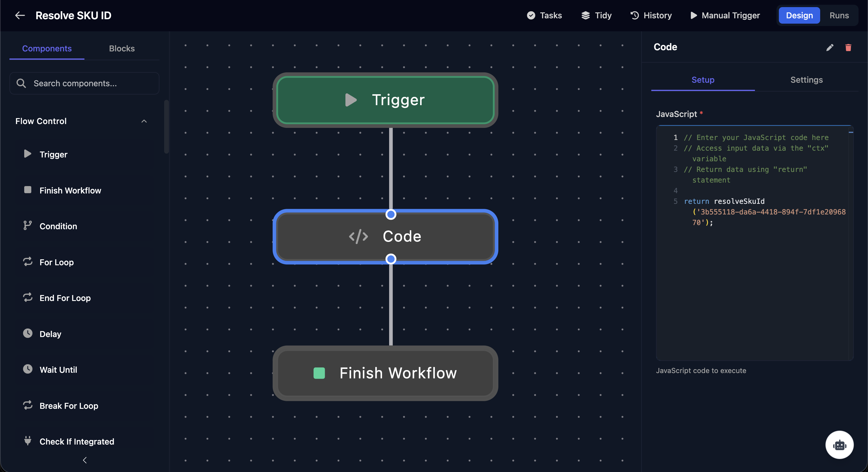Select the Check If Integrated plug
The image size is (868, 472).
[x=76, y=441]
